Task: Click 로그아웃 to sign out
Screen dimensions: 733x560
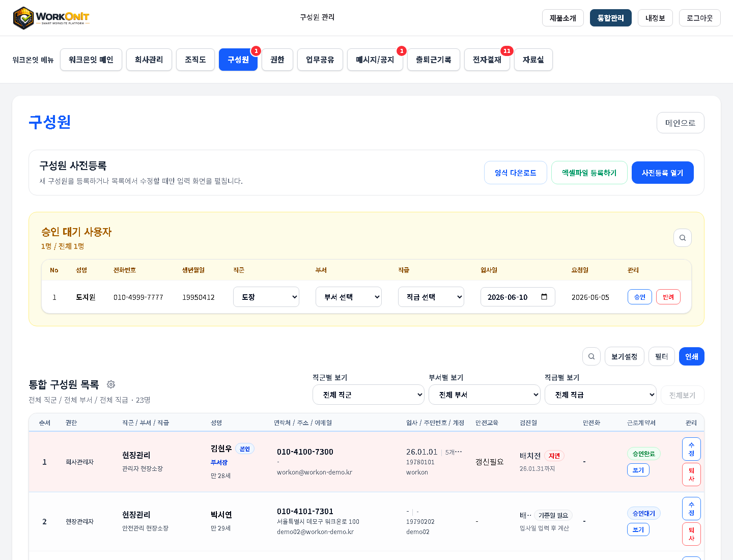Action: tap(700, 18)
